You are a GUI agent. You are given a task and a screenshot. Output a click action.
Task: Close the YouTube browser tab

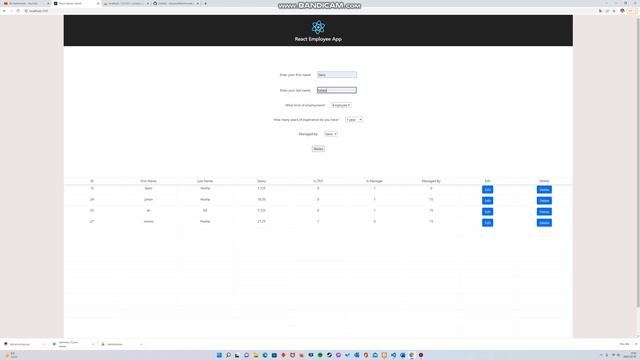click(x=48, y=3)
